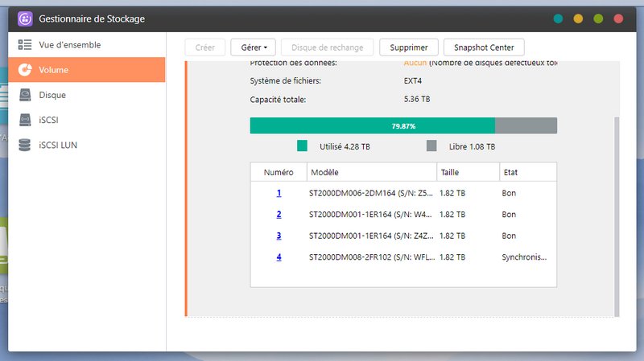Viewport: 644px width, 361px height.
Task: Click the Synchronis... status of disk 4
Action: [524, 256]
